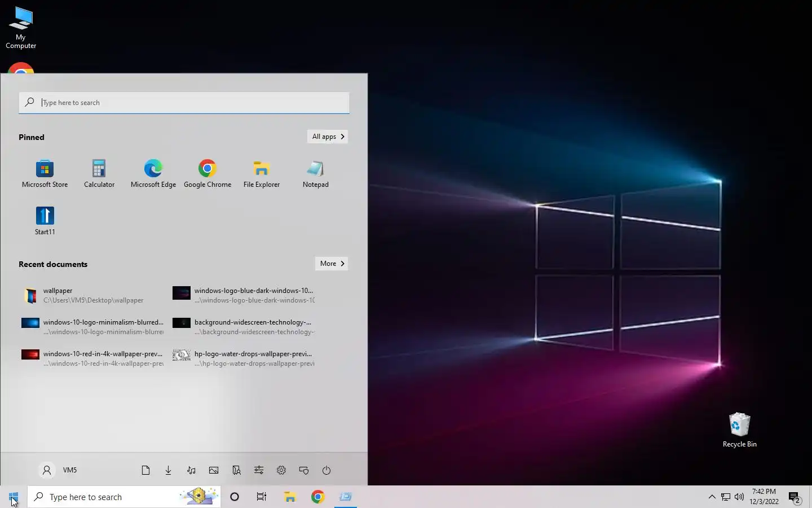
Task: Select the My Computer desktop icon
Action: (x=21, y=28)
